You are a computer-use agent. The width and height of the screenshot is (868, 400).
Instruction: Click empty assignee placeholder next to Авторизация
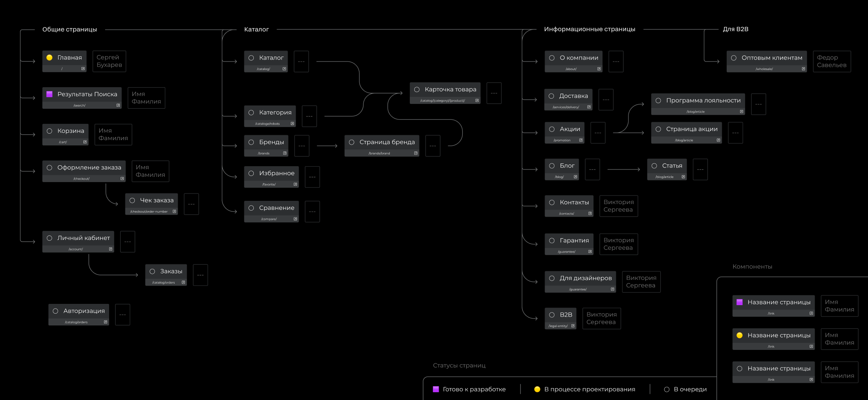[123, 314]
